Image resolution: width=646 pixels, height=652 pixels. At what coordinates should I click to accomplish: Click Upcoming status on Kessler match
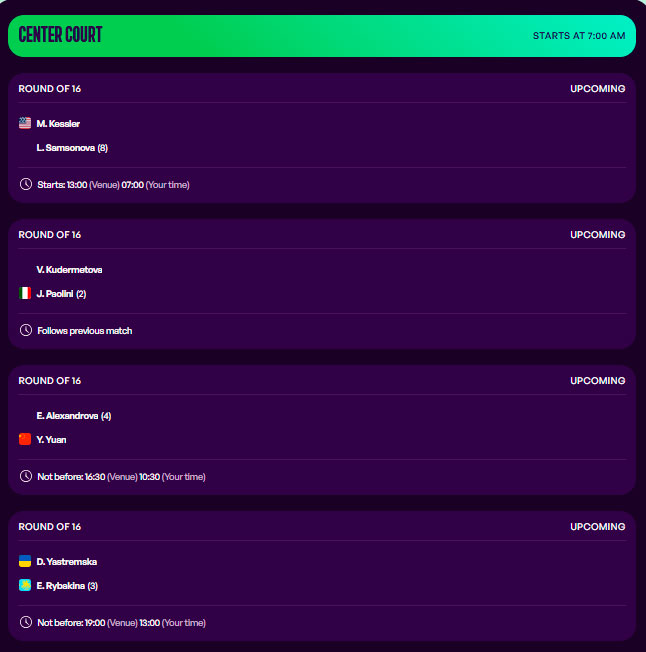tap(597, 89)
